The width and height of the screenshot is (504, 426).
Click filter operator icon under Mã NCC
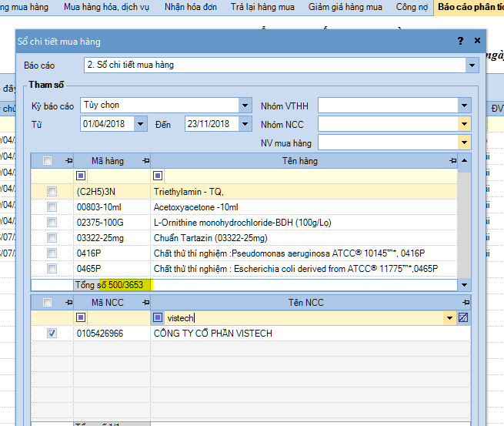(81, 317)
